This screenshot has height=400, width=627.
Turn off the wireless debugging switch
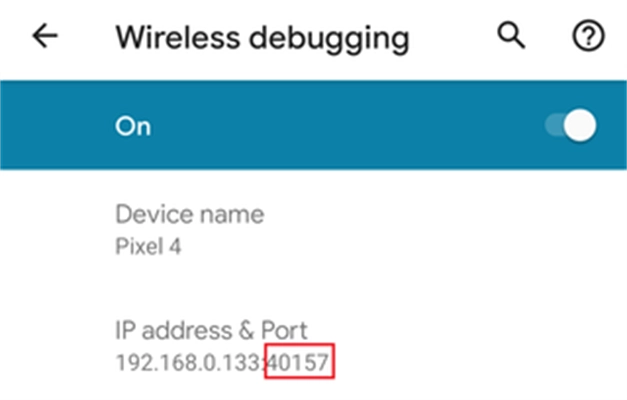pyautogui.click(x=571, y=126)
